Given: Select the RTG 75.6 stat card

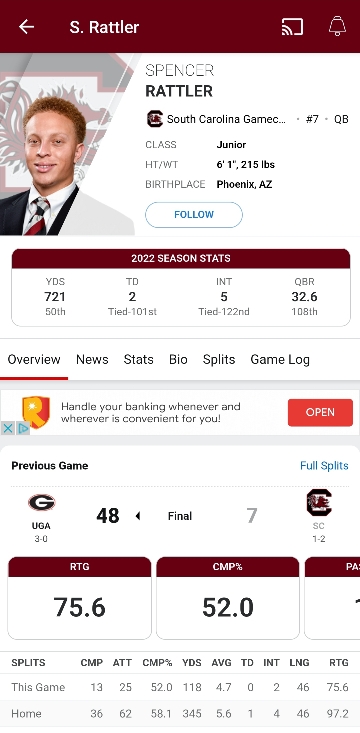Looking at the screenshot, I should (79, 598).
